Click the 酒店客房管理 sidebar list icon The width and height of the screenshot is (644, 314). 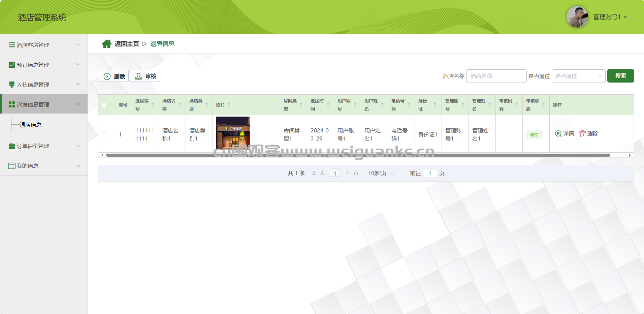pyautogui.click(x=12, y=45)
